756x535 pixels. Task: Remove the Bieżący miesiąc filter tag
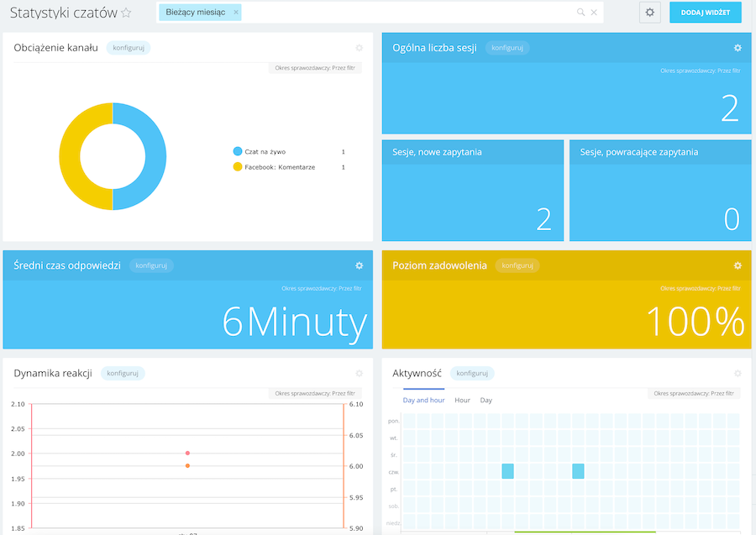(x=236, y=13)
